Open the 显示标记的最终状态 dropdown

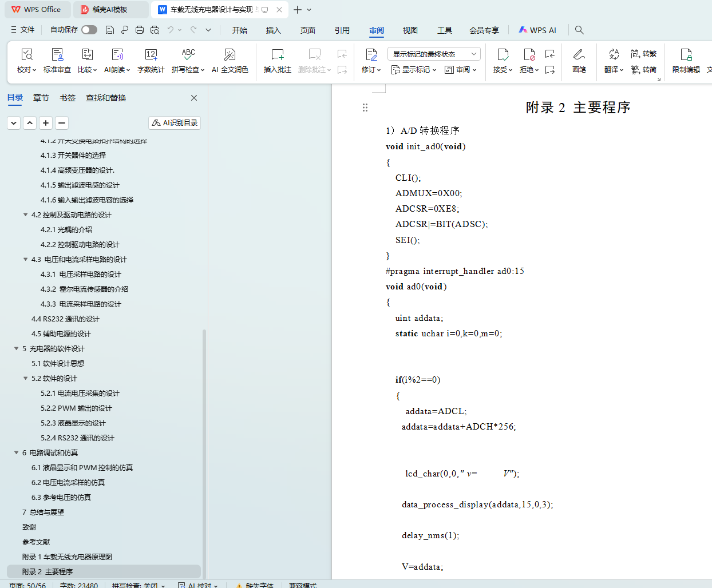click(x=433, y=54)
